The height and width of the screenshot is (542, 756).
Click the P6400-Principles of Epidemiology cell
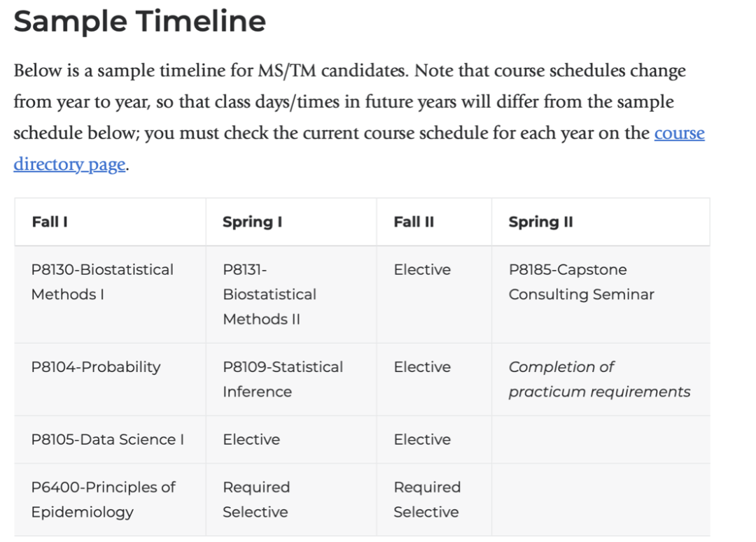tap(103, 499)
